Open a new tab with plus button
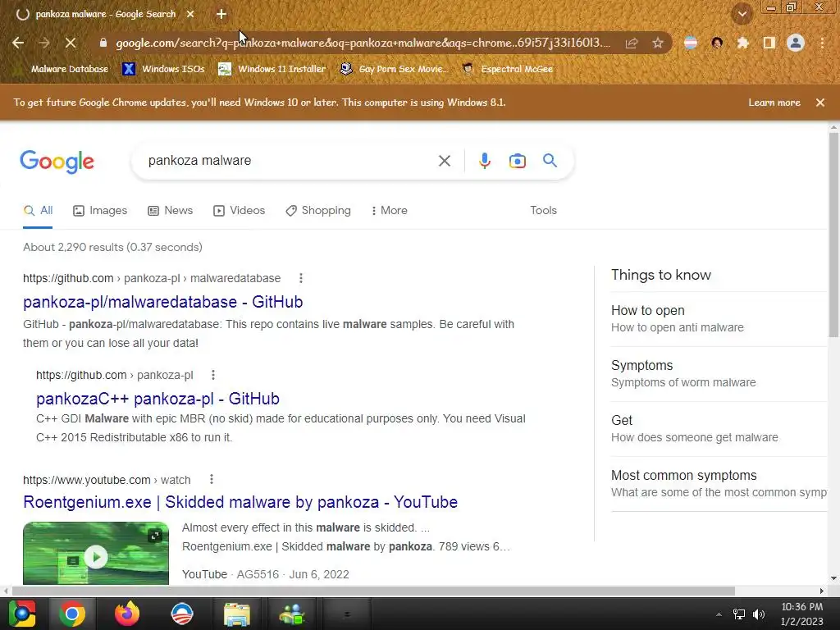This screenshot has width=840, height=630. [x=221, y=14]
